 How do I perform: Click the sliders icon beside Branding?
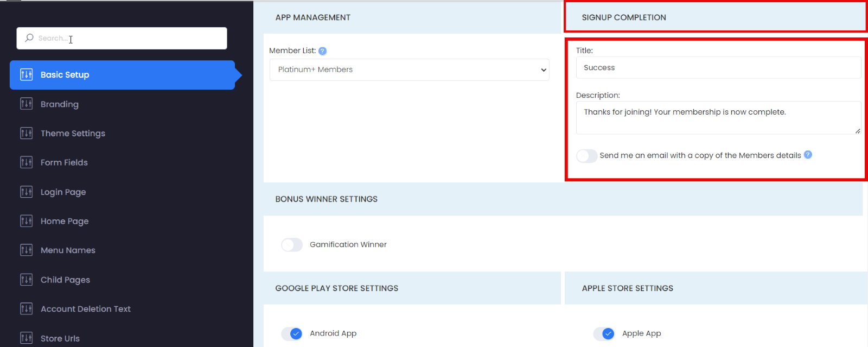tap(26, 104)
